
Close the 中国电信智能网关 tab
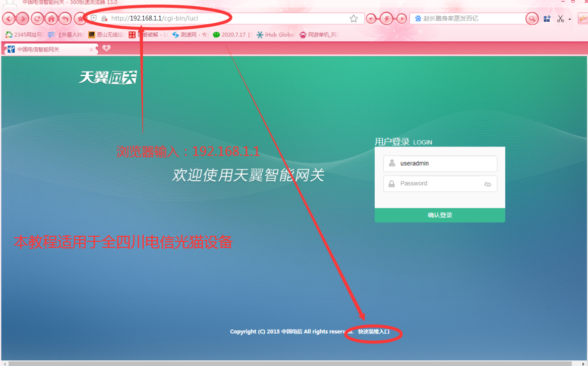(x=91, y=49)
